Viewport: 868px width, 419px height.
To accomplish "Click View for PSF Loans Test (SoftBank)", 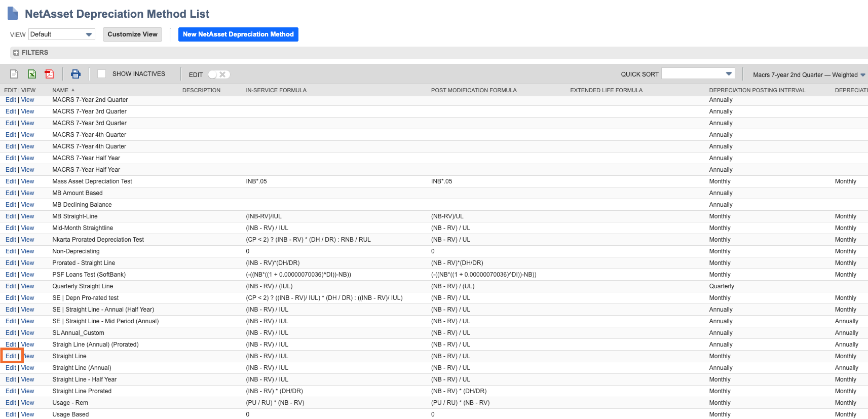I will (x=28, y=275).
